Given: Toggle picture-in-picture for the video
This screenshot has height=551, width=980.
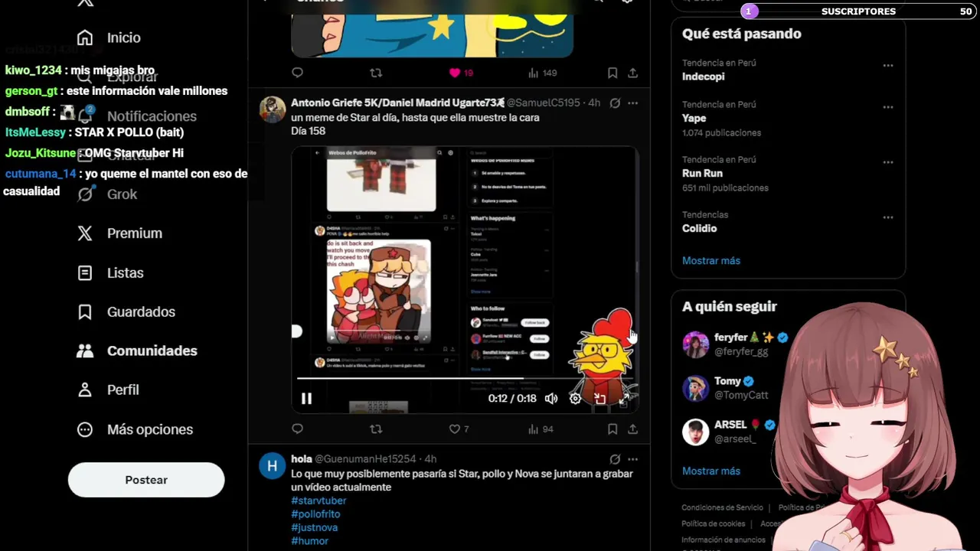Looking at the screenshot, I should [600, 398].
